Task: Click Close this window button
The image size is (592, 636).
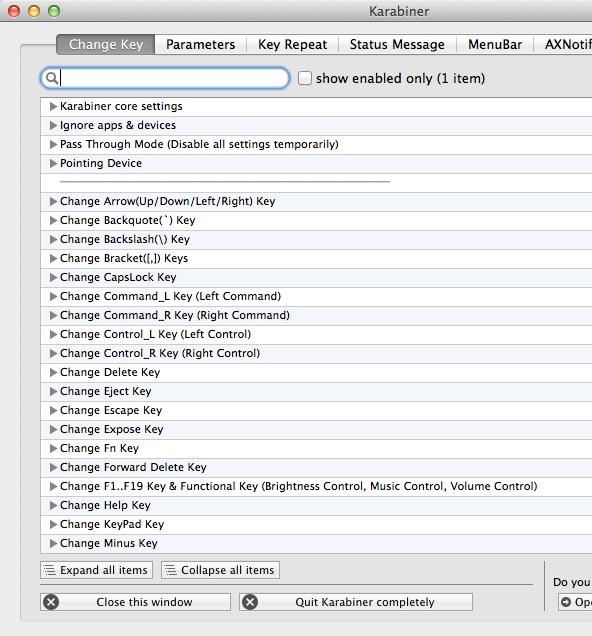Action: tap(135, 602)
